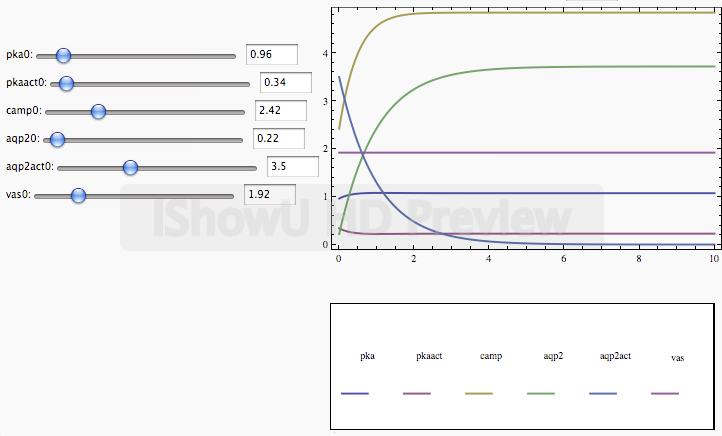Click the vas0 slider thumb
The width and height of the screenshot is (722, 436).
point(78,196)
